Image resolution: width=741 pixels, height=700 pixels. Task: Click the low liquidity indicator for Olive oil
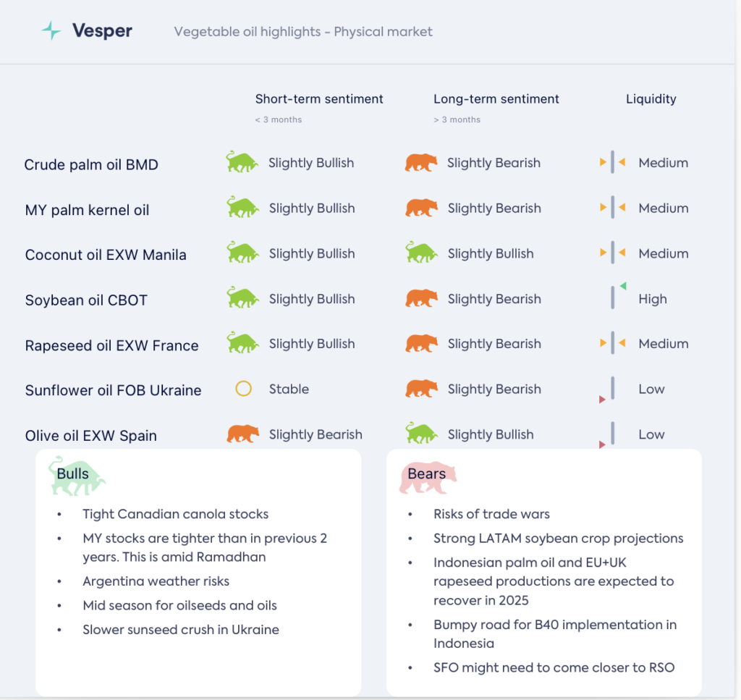click(611, 434)
